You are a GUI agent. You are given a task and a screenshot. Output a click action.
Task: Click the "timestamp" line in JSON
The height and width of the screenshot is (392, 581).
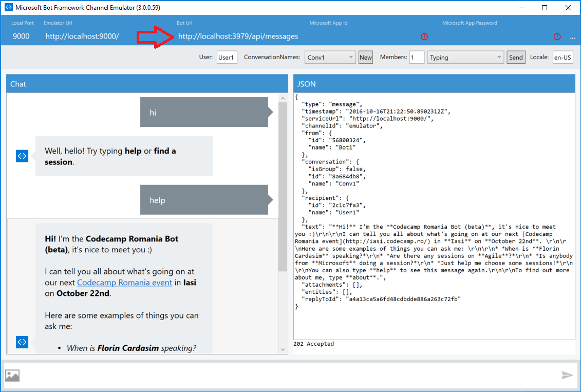376,111
